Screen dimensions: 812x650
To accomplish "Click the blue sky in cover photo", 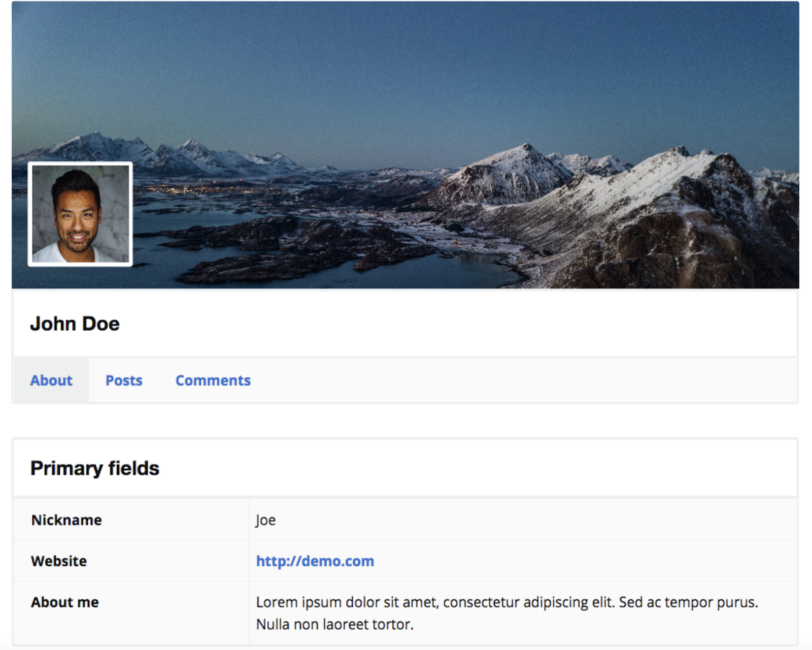I will [x=406, y=61].
